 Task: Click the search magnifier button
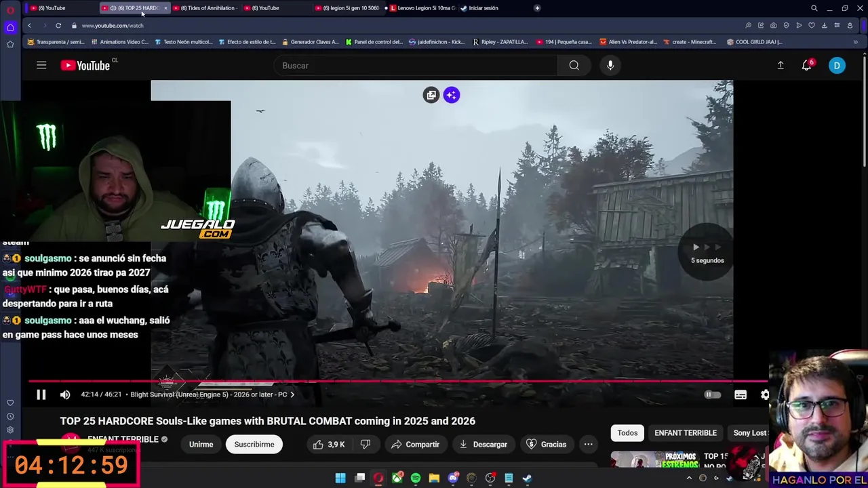574,65
